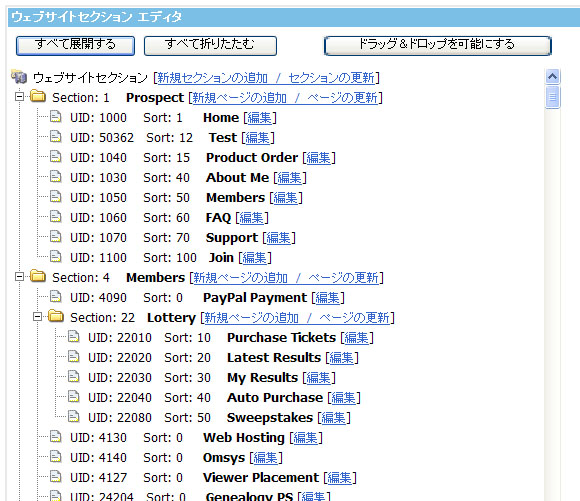The image size is (580, 501).
Task: Collapse the Section 4 Members tree node
Action: pyautogui.click(x=19, y=277)
